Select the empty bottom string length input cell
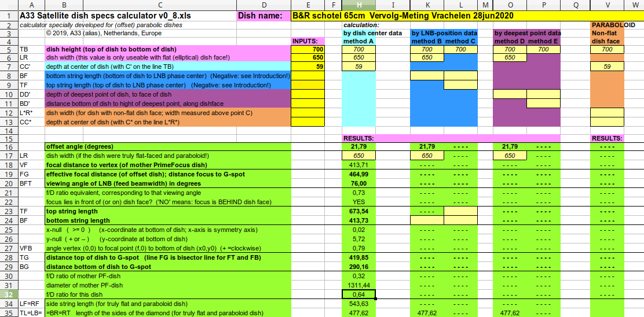Image resolution: width=644 pixels, height=317 pixels. click(308, 75)
